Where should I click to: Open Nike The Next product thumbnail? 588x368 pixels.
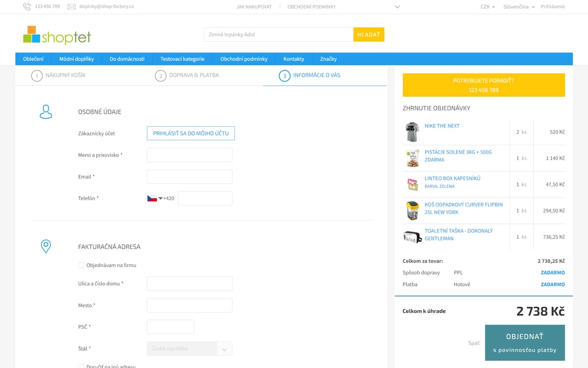click(413, 132)
